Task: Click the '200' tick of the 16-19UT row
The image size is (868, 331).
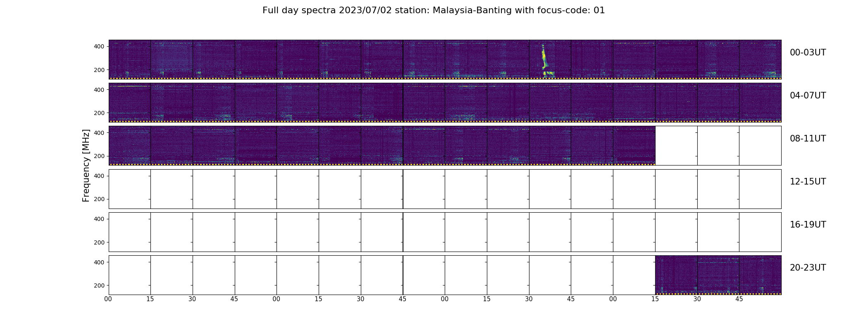Action: point(99,242)
